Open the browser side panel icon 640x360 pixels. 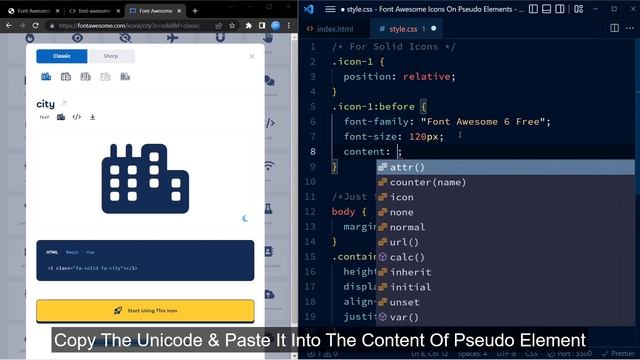(262, 26)
